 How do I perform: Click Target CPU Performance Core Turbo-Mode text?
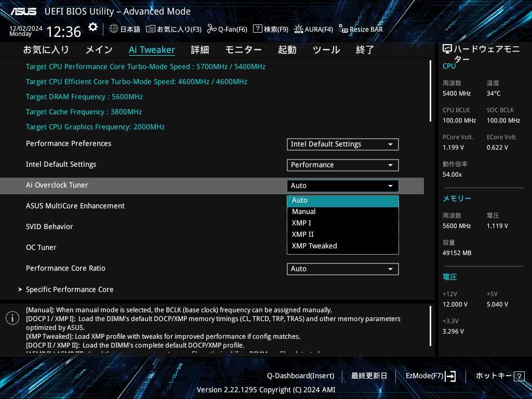point(145,66)
